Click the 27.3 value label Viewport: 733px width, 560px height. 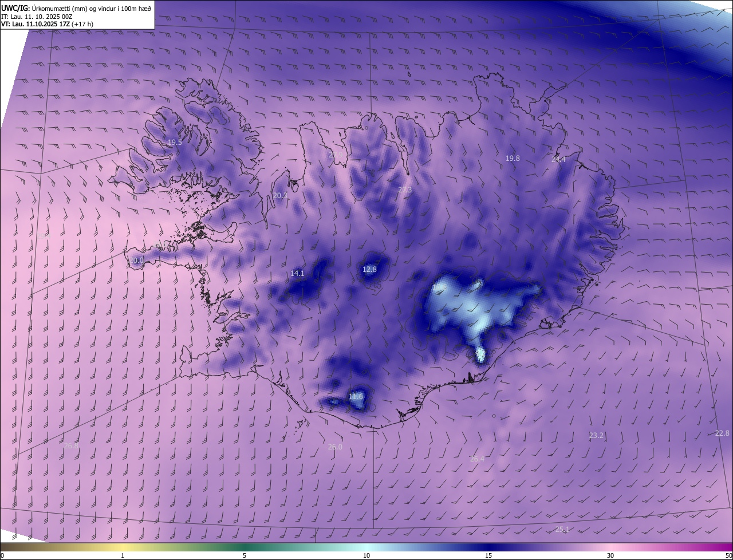(x=405, y=190)
